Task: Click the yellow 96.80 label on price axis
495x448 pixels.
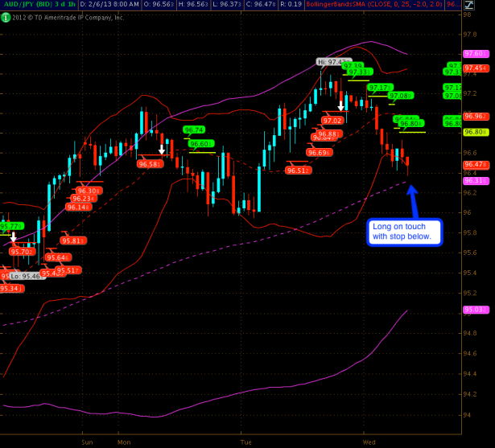Action: coord(472,131)
